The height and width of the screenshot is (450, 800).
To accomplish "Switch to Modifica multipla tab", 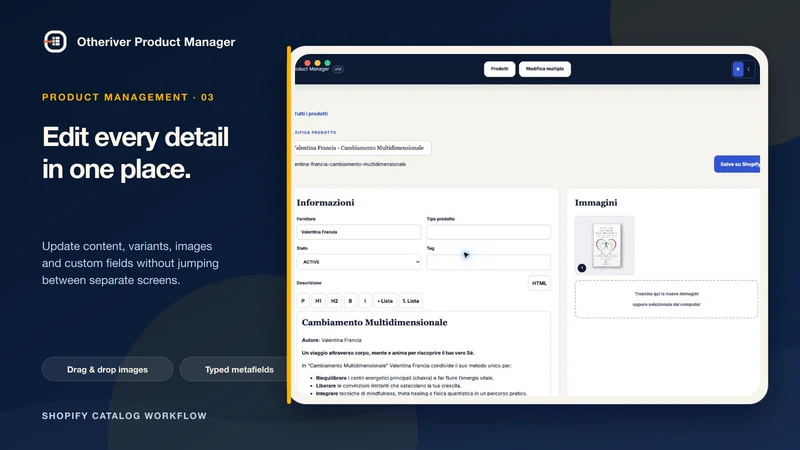I will (544, 69).
